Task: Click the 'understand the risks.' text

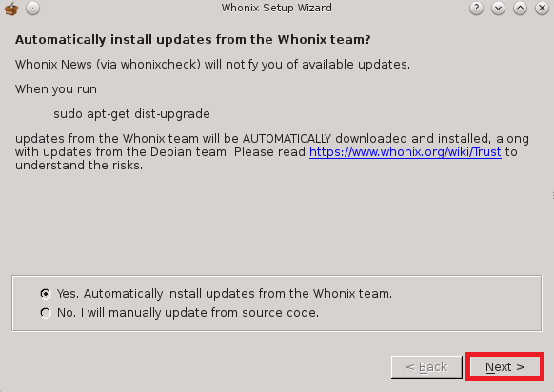Action: tap(79, 166)
